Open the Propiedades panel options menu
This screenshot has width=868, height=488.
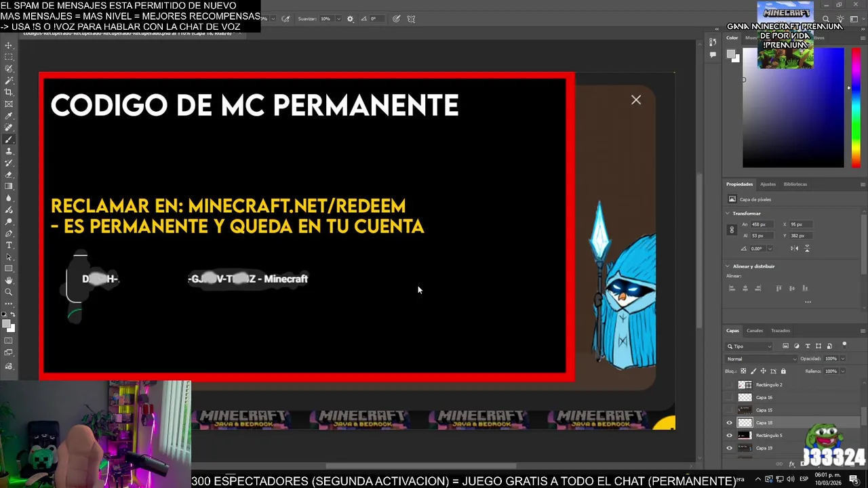pos(863,184)
